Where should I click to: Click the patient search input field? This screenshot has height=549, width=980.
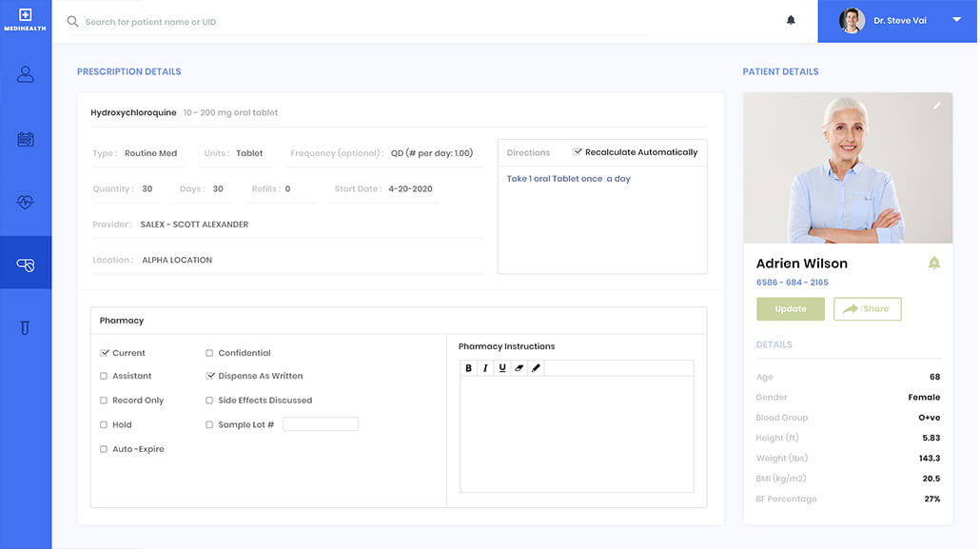click(x=285, y=20)
